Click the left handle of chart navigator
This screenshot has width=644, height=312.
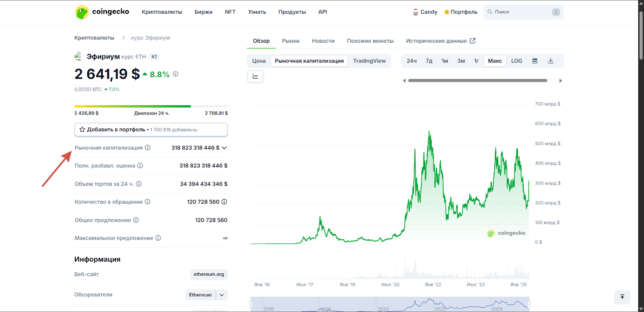coord(251,304)
